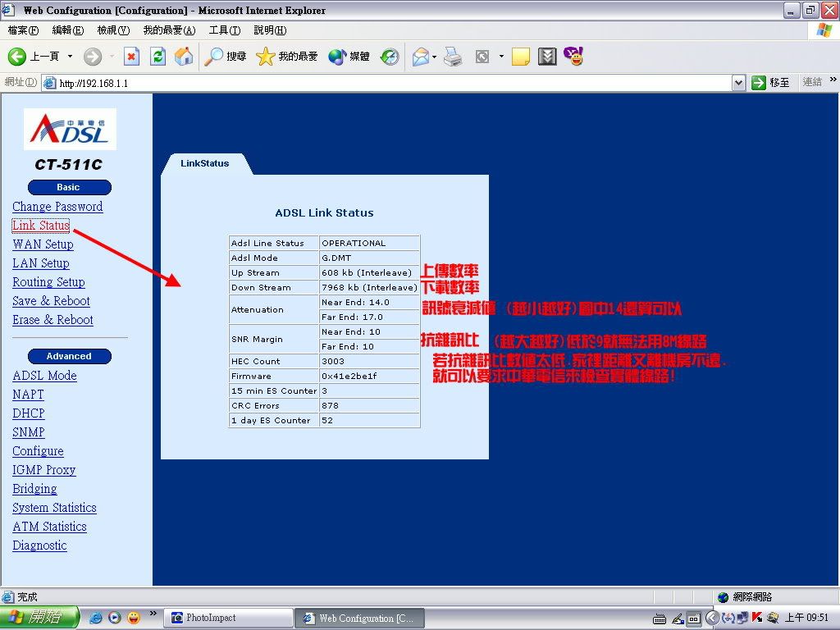Launch Internet Explorer from quick launch

(x=95, y=618)
